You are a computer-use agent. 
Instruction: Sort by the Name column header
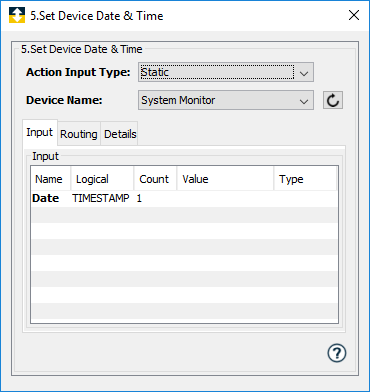(x=51, y=179)
